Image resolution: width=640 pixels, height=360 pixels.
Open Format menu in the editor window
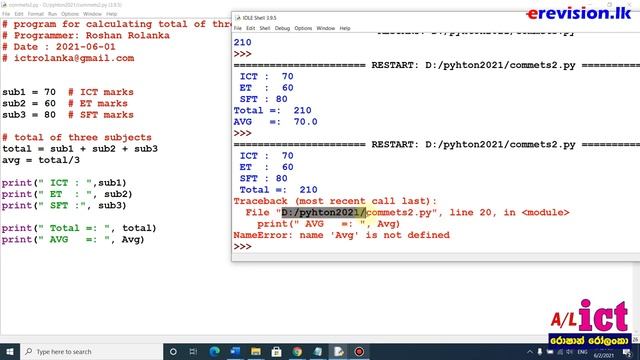point(36,14)
